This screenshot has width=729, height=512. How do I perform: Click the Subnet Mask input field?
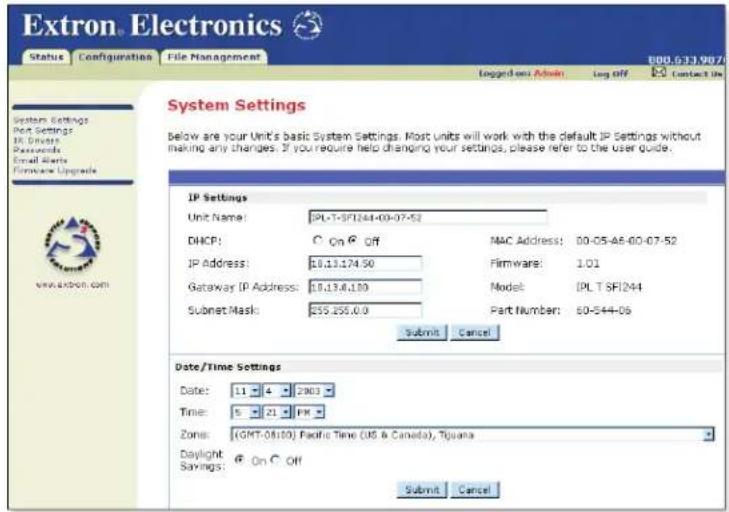click(365, 310)
